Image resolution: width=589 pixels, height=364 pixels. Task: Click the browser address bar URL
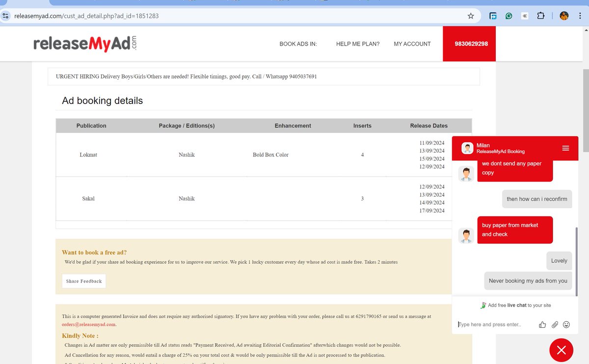[x=86, y=16]
